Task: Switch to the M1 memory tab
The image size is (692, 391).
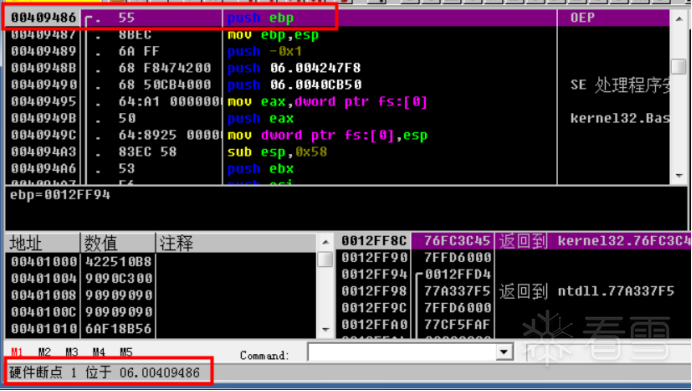Action: tap(17, 352)
